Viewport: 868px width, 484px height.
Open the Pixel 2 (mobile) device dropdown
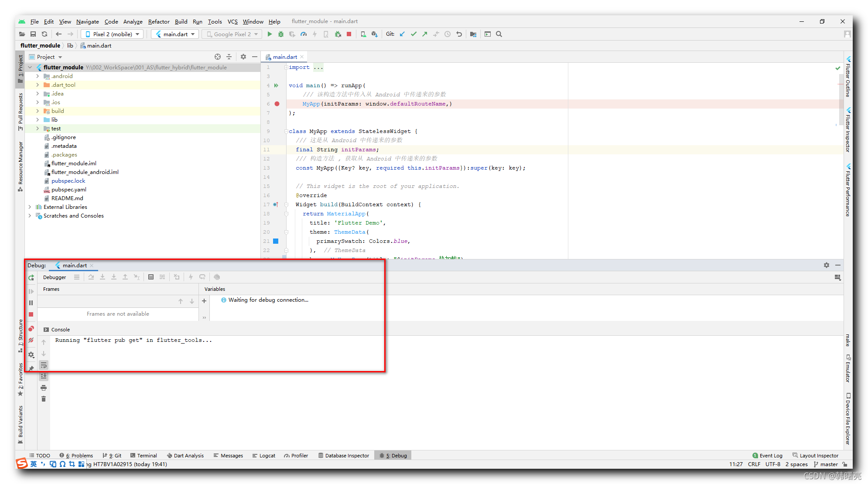tap(113, 34)
